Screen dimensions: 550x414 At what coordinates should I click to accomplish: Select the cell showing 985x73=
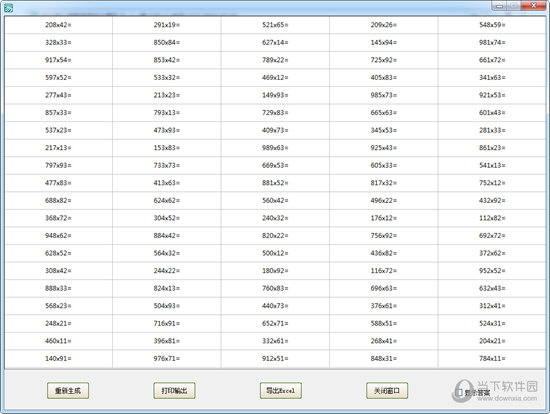click(x=383, y=95)
